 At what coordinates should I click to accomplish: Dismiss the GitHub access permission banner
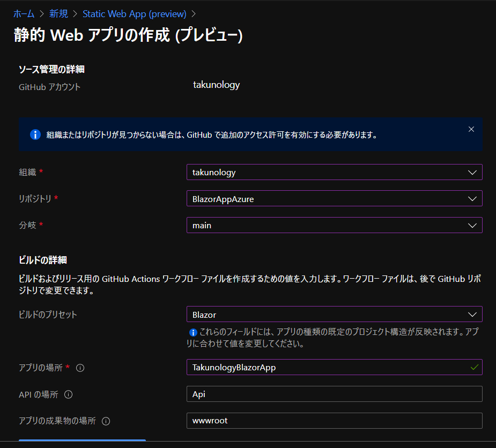pos(471,129)
